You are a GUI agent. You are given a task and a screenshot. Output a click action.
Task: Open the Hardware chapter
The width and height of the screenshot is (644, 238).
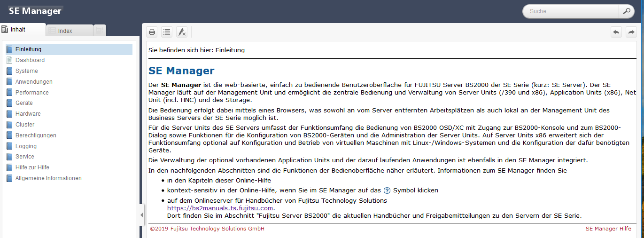[x=28, y=114]
